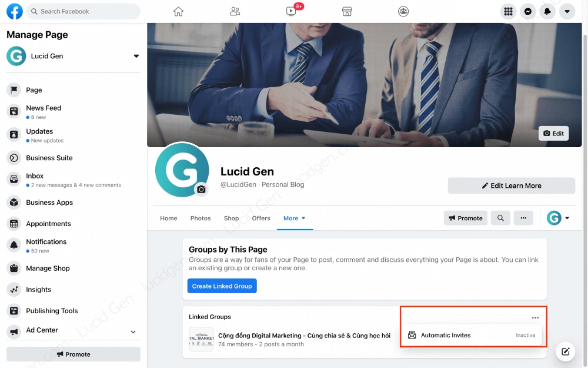Open Automatic Invites inactive setting
Image resolution: width=588 pixels, height=368 pixels.
(472, 335)
